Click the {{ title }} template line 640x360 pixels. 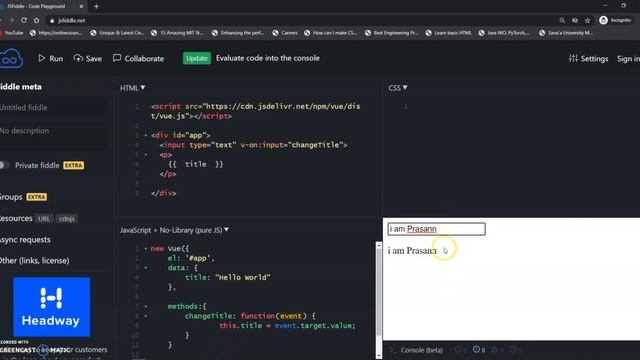(x=196, y=164)
